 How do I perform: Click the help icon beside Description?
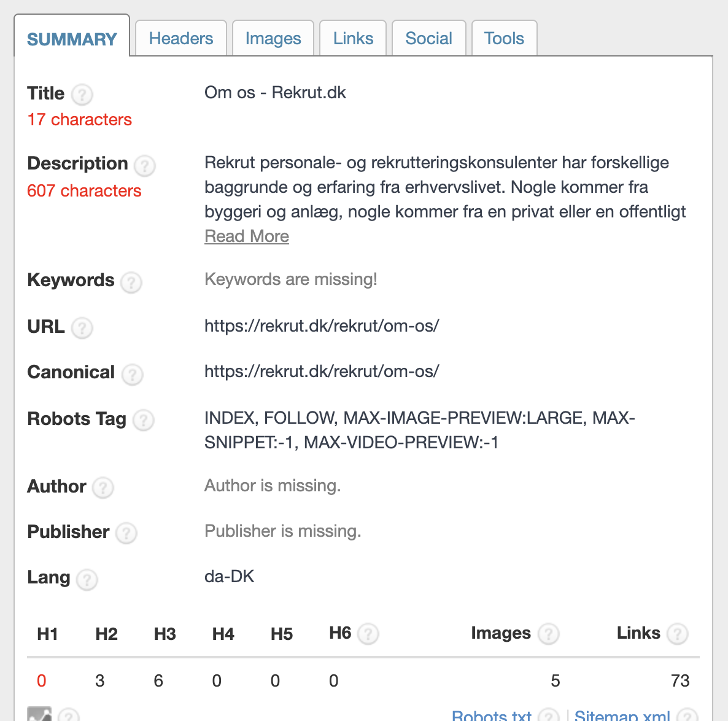tap(145, 165)
